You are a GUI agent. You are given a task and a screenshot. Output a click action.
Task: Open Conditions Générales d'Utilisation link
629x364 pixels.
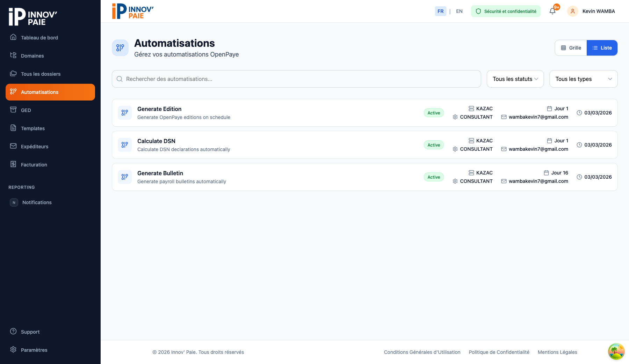click(x=422, y=352)
